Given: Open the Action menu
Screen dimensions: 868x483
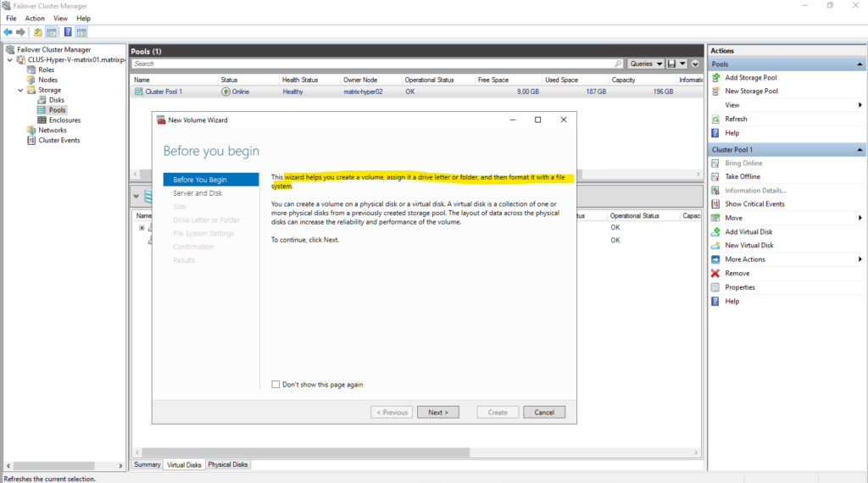Looking at the screenshot, I should tap(35, 18).
